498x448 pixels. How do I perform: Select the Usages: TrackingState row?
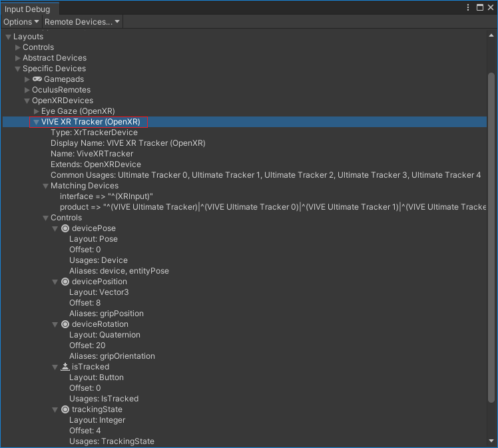[244, 441]
